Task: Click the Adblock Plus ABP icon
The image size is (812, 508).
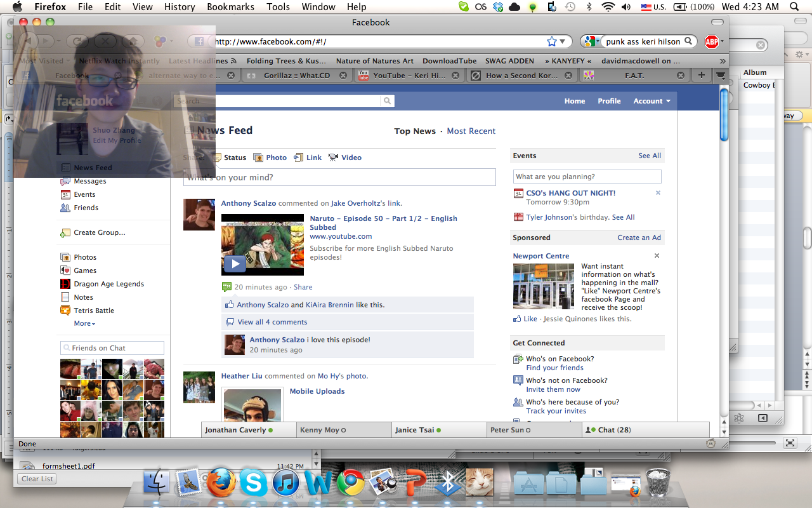Action: (x=712, y=42)
